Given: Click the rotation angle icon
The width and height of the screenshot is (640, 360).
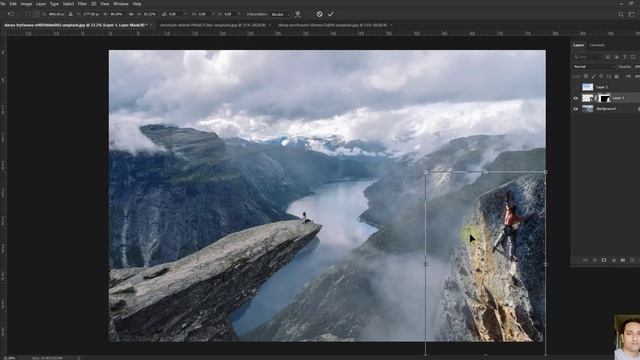Looking at the screenshot, I should click(x=164, y=14).
